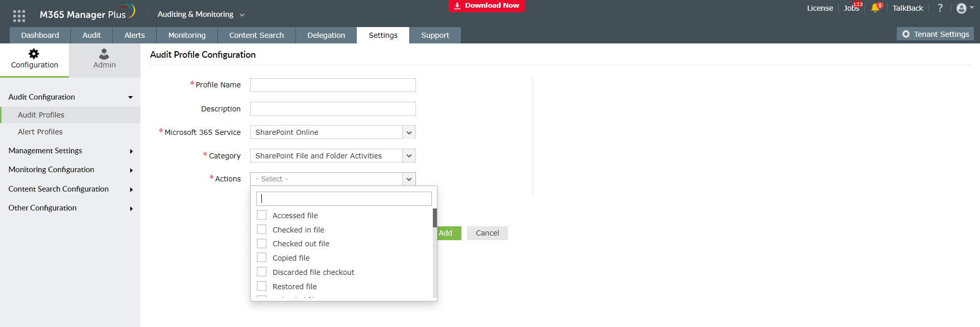Open the Microsoft 365 Service dropdown
980x327 pixels.
(x=333, y=132)
